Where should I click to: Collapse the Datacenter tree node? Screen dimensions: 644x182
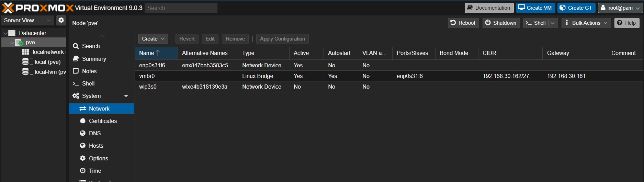pyautogui.click(x=5, y=33)
